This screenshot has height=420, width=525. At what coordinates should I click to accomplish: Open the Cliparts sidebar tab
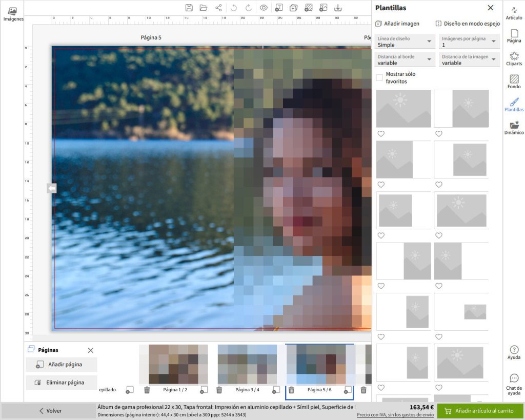click(514, 59)
